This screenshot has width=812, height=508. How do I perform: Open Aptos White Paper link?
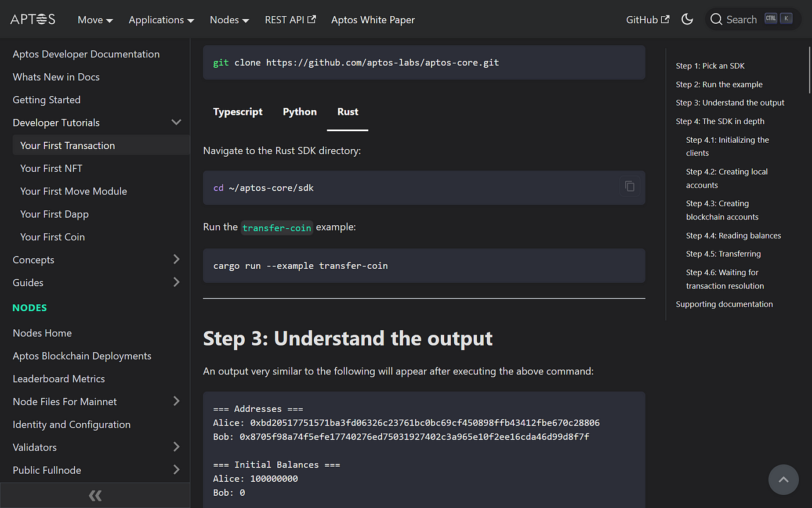(x=373, y=20)
